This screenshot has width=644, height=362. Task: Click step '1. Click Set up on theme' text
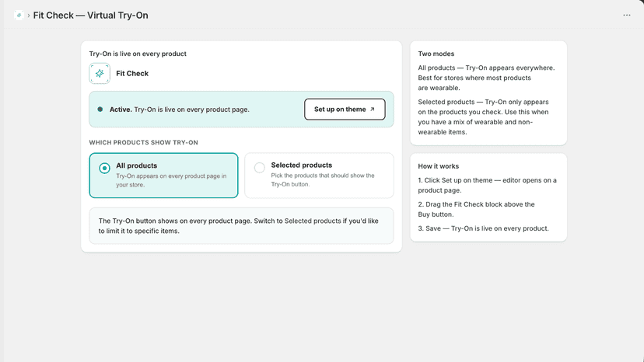tap(487, 185)
